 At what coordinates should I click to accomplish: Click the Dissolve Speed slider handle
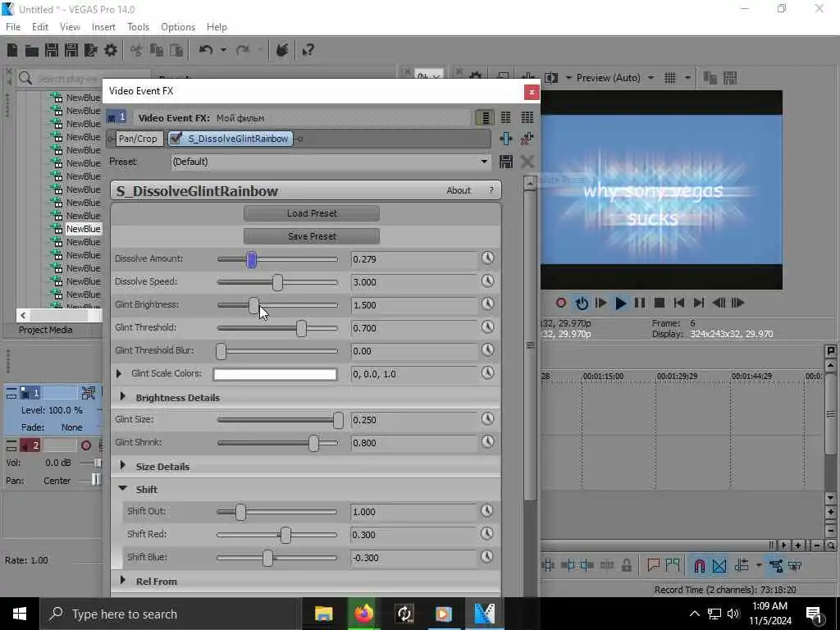(x=277, y=282)
